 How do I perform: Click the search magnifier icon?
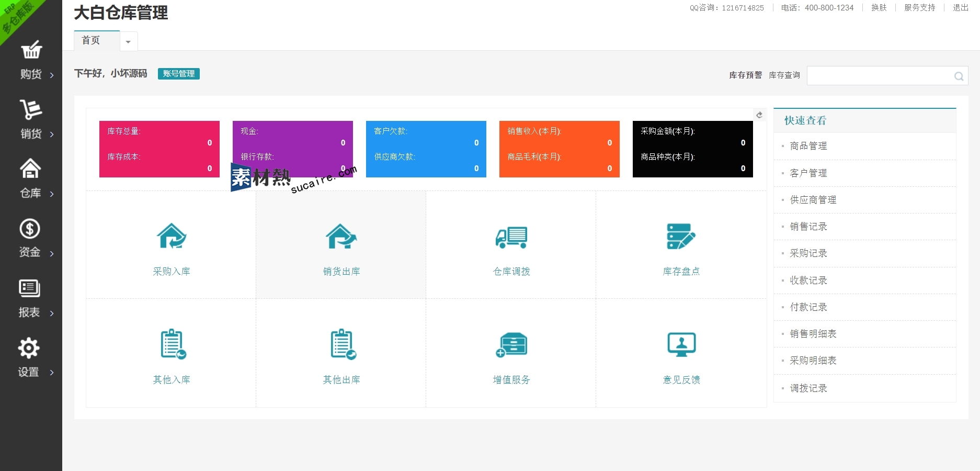coord(959,76)
